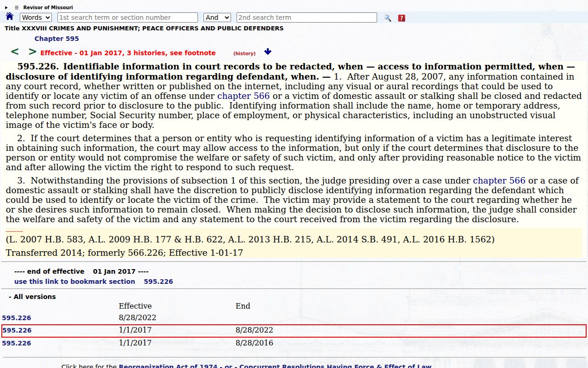This screenshot has width=588, height=368.
Task: Open 595.226 link beside bookmark text
Action: [158, 282]
